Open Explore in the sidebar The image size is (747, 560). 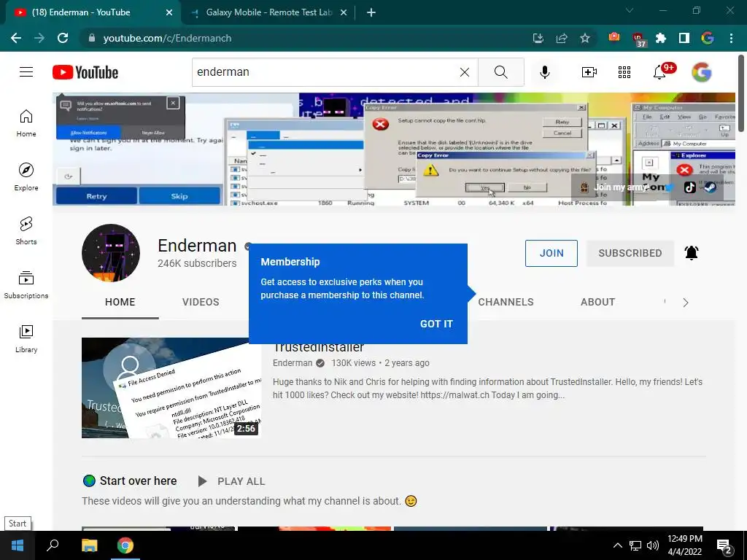(x=26, y=177)
